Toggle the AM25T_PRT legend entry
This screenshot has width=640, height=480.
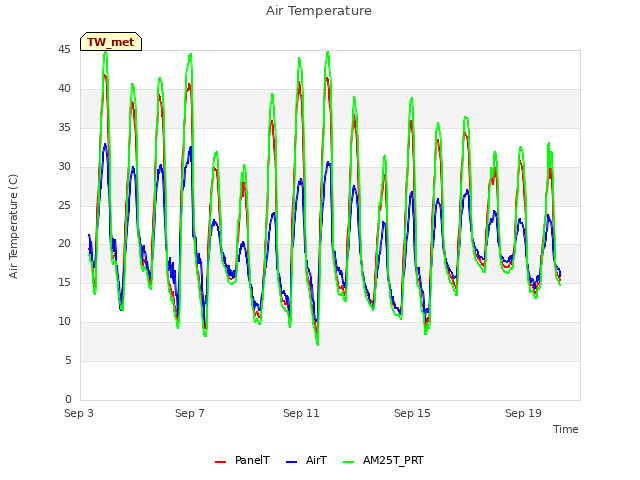click(383, 460)
